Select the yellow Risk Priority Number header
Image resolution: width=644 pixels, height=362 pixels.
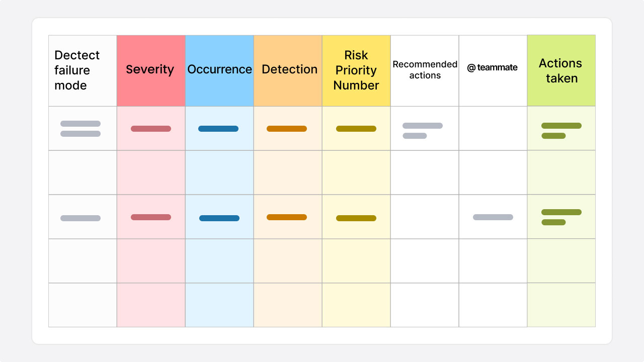click(356, 70)
